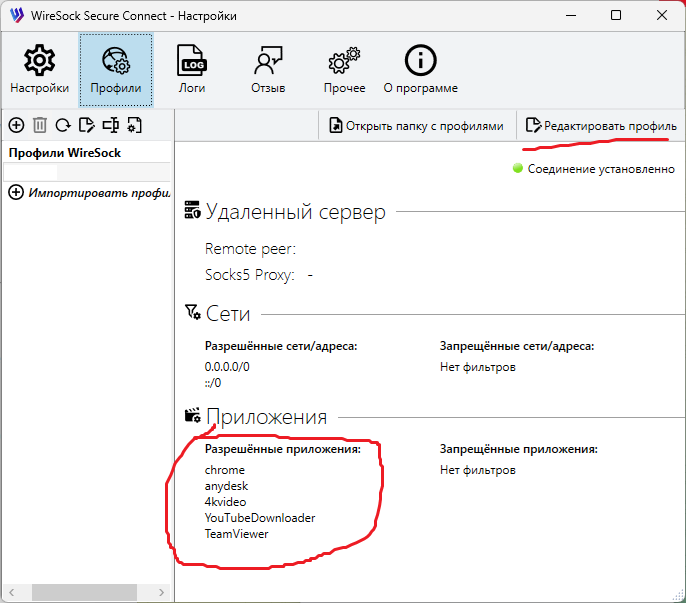Image resolution: width=686 pixels, height=603 pixels.
Task: Click the 0.0.0.0/0 allowed network entry
Action: coord(227,366)
